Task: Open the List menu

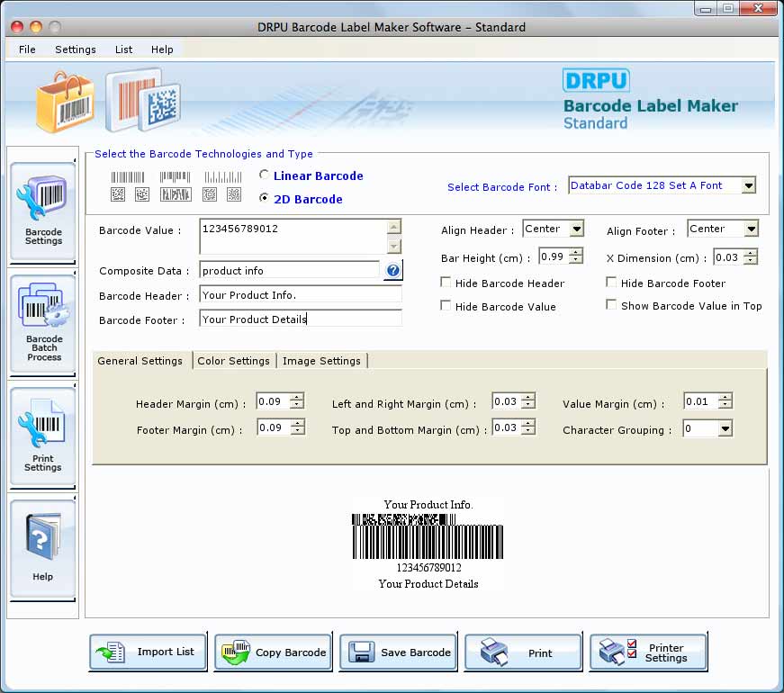Action: pyautogui.click(x=123, y=49)
